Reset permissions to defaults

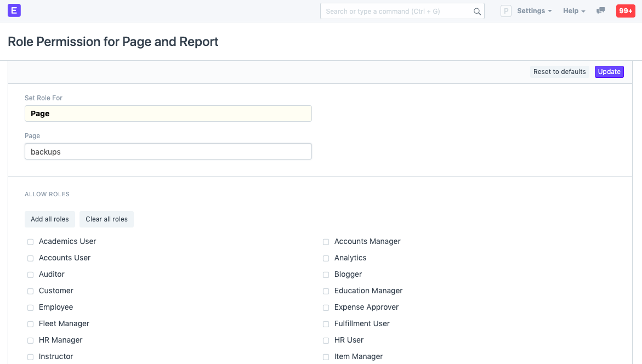click(x=559, y=71)
